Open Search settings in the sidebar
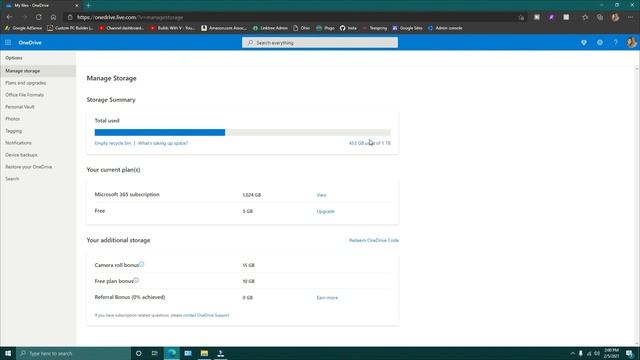Image resolution: width=640 pixels, height=360 pixels. point(12,179)
